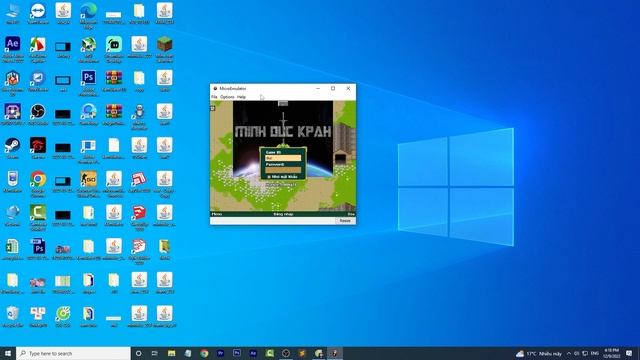Screen dimensions: 640x360
Task: Click the Xóa softkey at game bottom-right
Action: tap(351, 214)
